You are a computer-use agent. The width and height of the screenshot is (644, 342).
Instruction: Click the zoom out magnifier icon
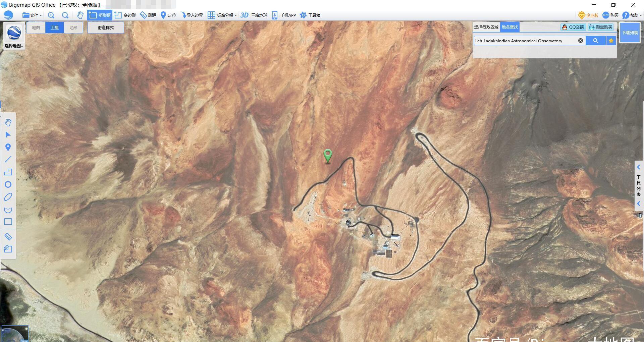pos(65,15)
